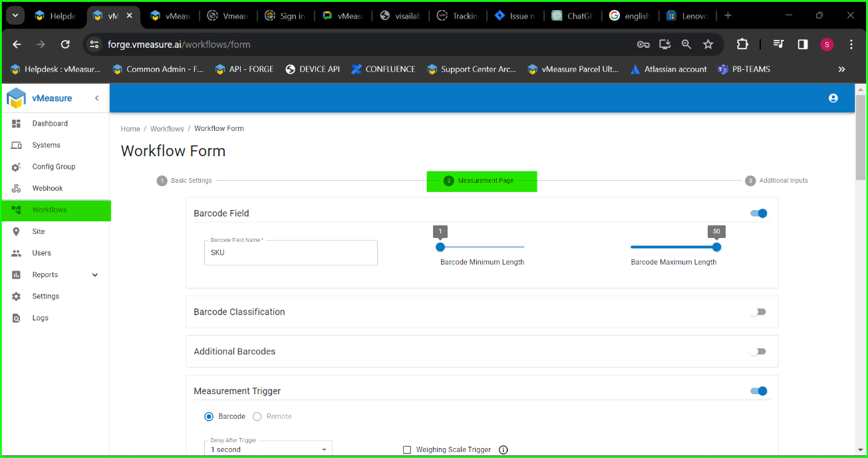Open a new browser tab
Image resolution: width=868 pixels, height=458 pixels.
click(728, 15)
